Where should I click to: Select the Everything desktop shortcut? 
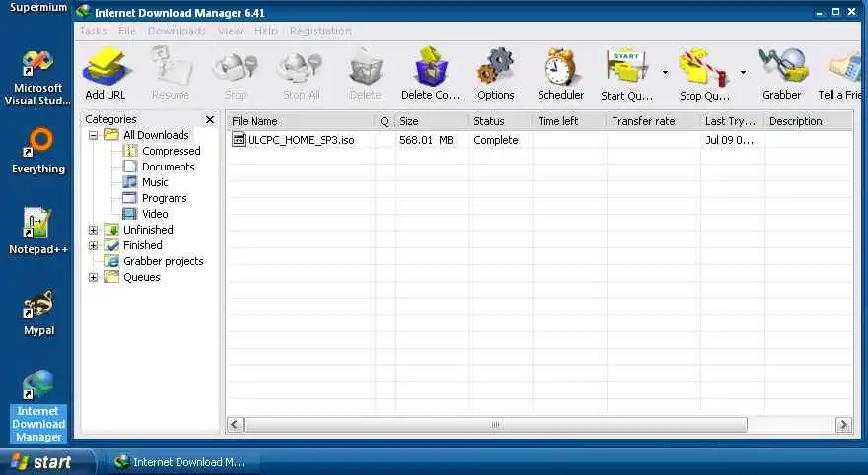tap(38, 151)
